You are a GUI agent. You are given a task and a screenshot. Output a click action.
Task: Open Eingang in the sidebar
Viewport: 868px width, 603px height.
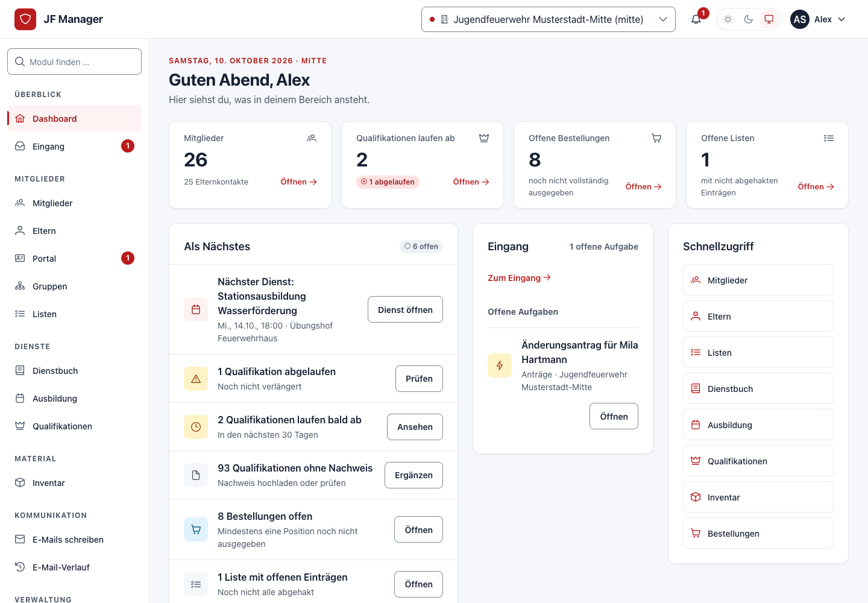pos(75,146)
